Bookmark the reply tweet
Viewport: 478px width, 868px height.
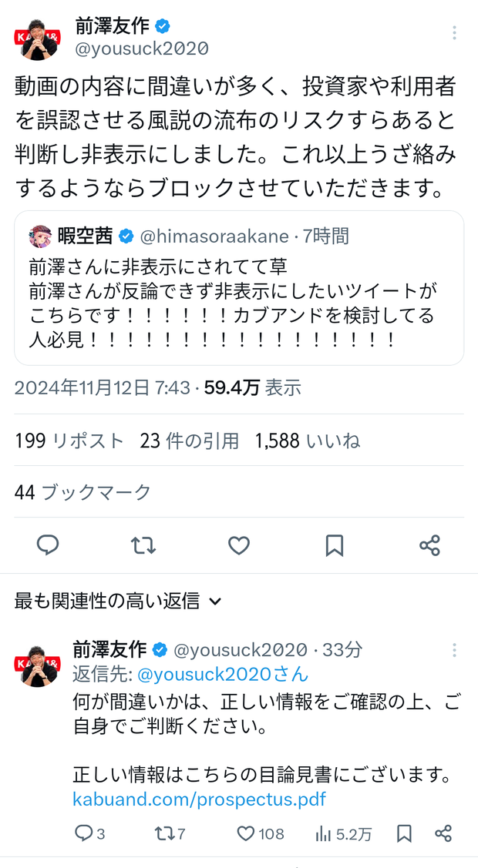[x=404, y=833]
